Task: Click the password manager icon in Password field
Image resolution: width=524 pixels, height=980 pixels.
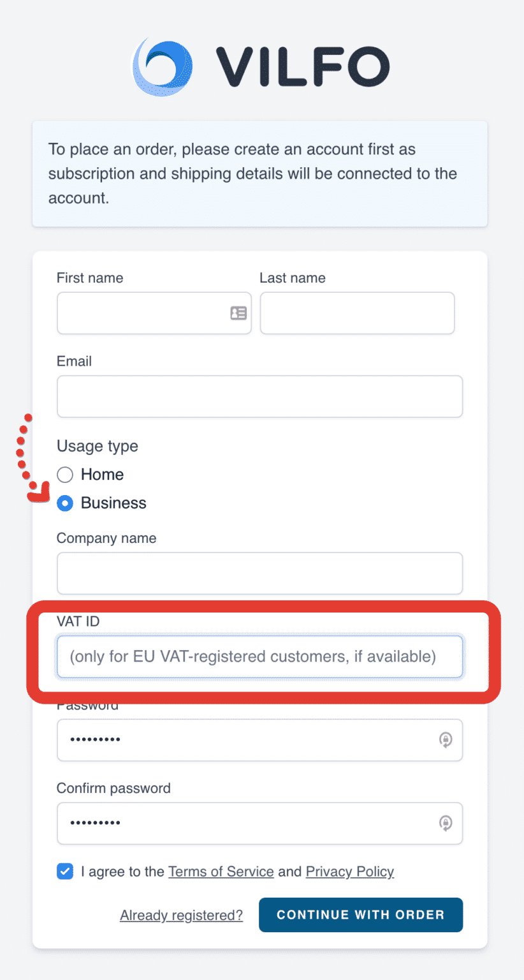Action: (x=446, y=739)
